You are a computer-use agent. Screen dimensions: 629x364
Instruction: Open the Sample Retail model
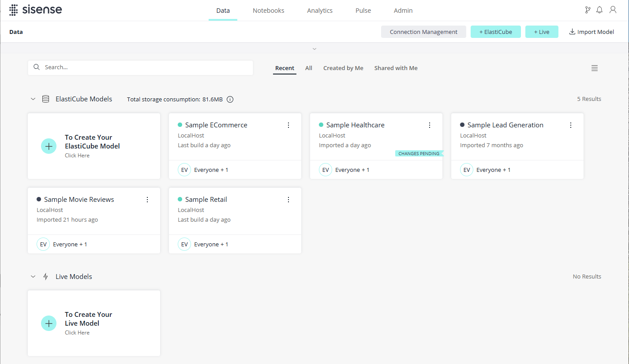coord(206,200)
